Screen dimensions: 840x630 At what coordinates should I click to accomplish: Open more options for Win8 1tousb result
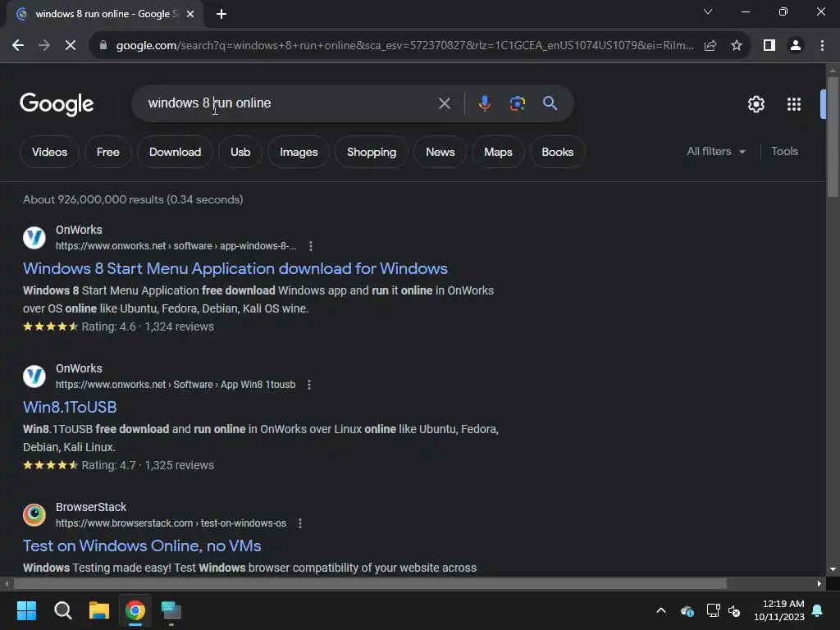point(309,385)
